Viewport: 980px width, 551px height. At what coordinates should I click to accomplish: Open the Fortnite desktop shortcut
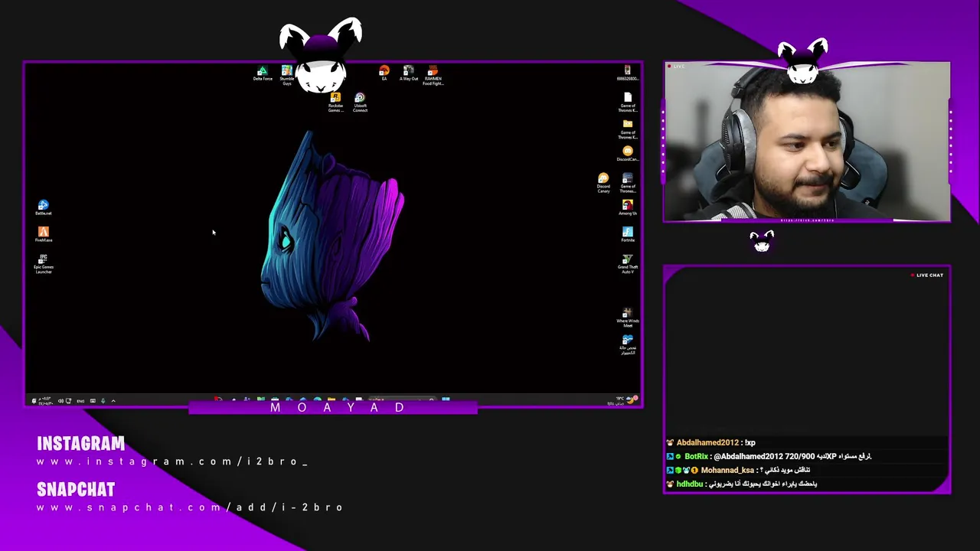(628, 234)
